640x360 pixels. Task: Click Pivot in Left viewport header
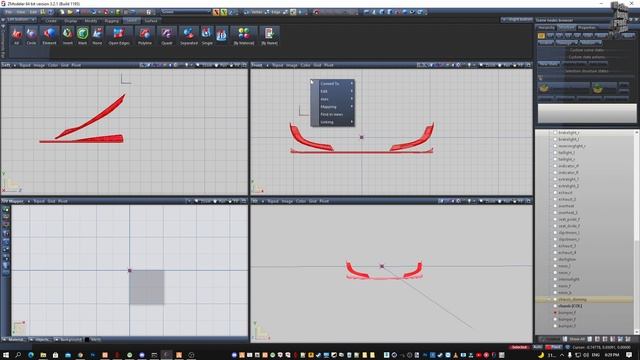76,65
